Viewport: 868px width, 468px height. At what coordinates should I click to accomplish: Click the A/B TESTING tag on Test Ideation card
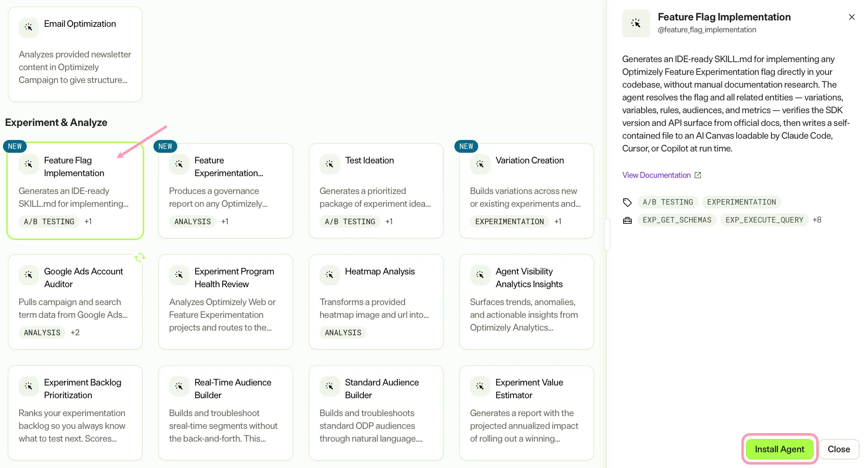pos(350,222)
